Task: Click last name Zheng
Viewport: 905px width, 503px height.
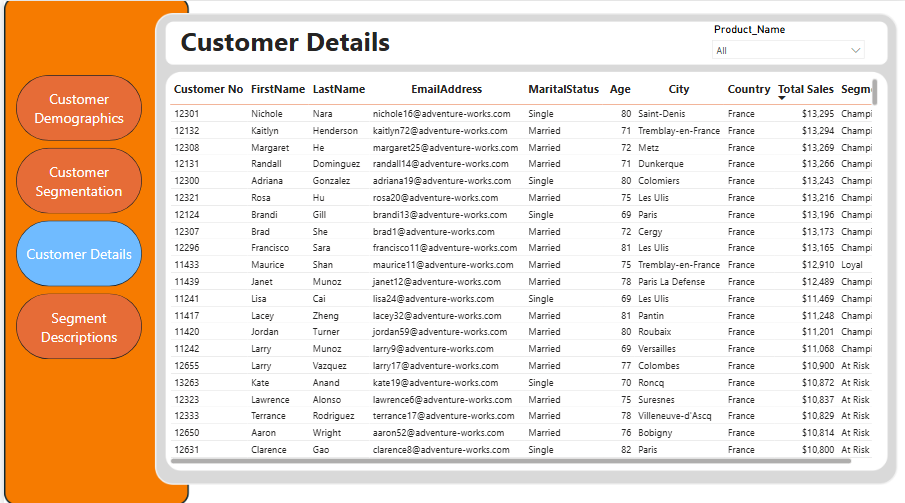Action: click(x=326, y=316)
